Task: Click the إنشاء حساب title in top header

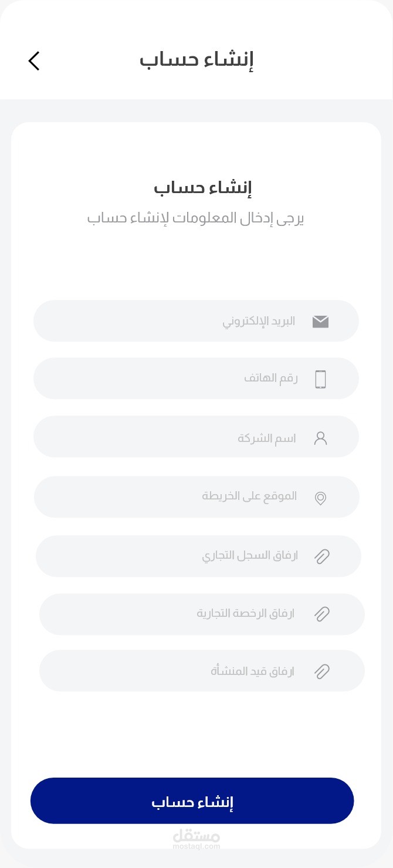Action: tap(196, 60)
